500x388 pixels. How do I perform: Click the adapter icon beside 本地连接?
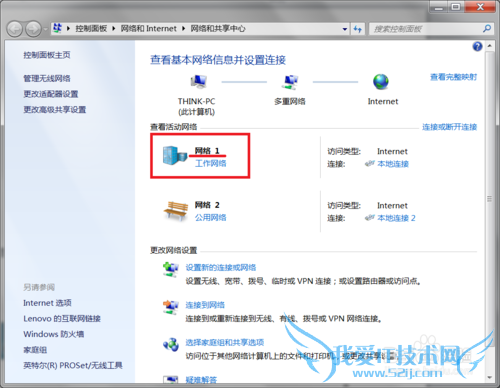pyautogui.click(x=370, y=163)
